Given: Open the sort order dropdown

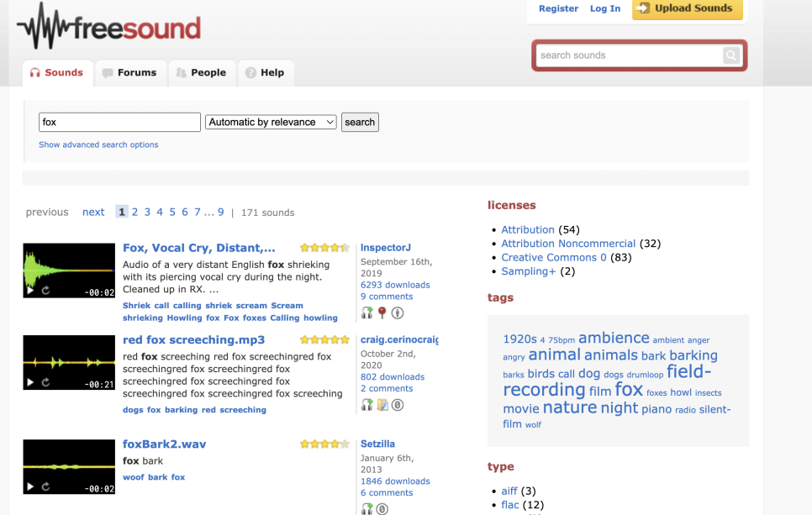Looking at the screenshot, I should point(271,122).
